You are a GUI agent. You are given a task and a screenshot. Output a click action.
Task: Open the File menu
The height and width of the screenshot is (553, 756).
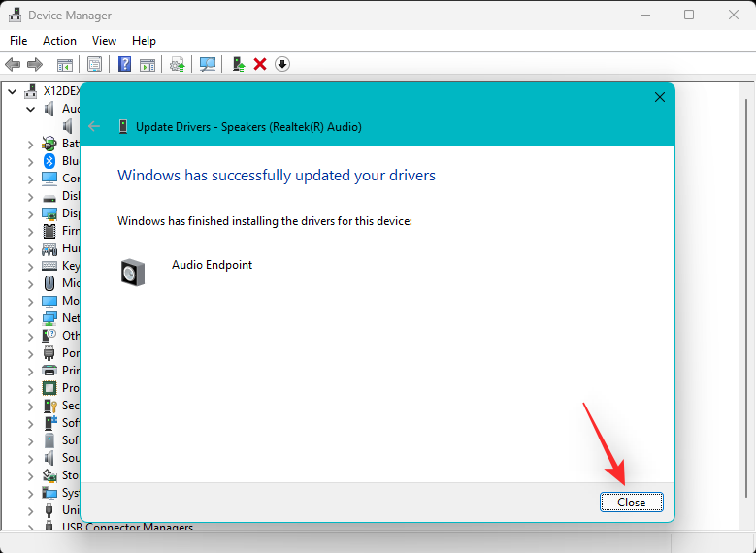pos(18,41)
